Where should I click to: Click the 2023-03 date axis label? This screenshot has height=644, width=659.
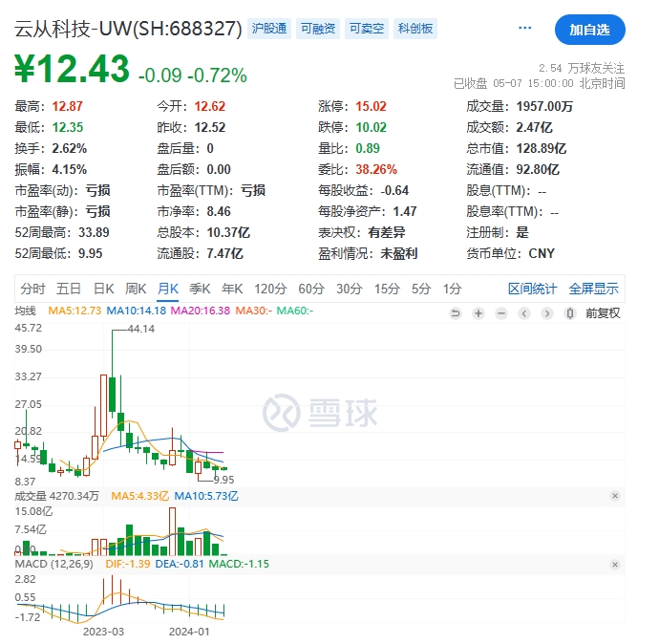click(103, 632)
